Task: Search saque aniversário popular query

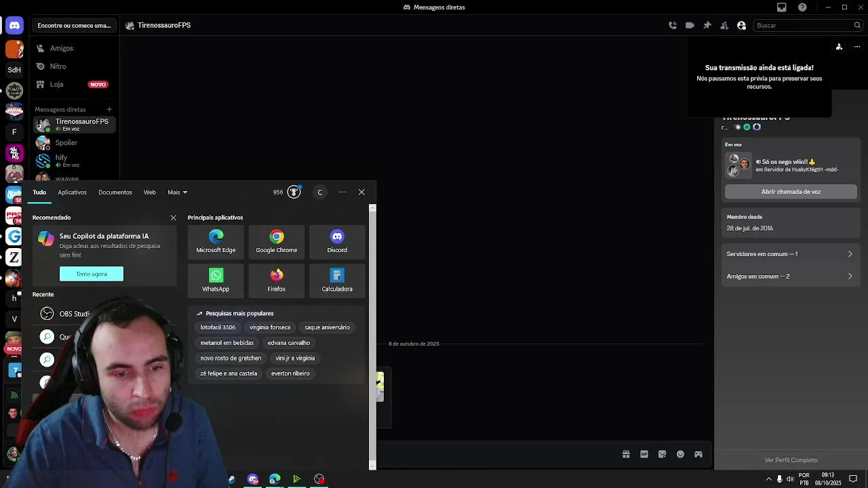Action: (327, 327)
